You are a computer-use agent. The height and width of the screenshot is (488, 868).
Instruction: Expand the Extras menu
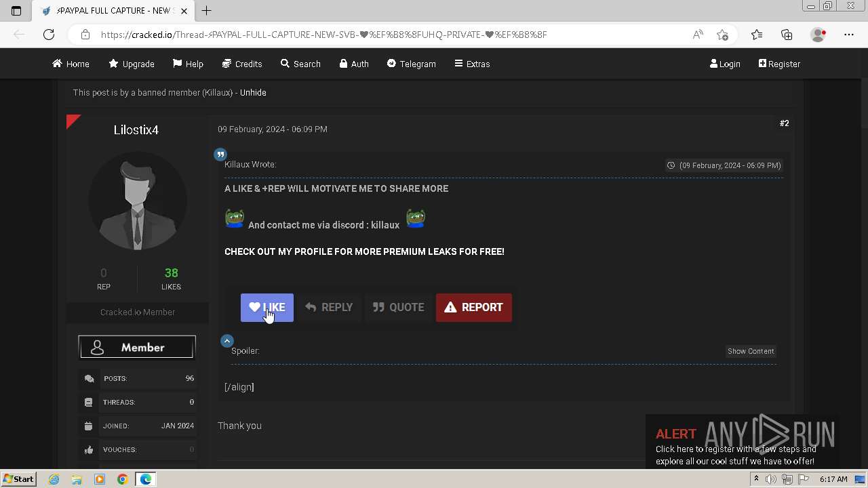472,64
